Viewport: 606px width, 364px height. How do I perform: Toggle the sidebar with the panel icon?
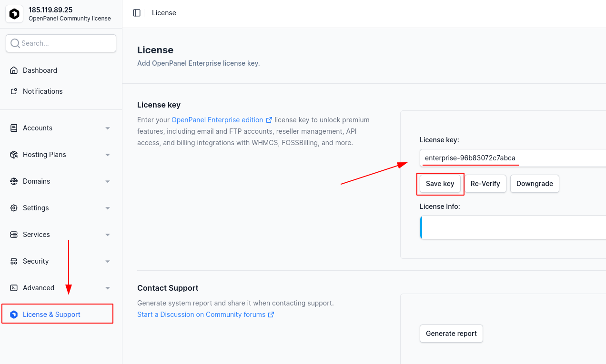click(137, 13)
